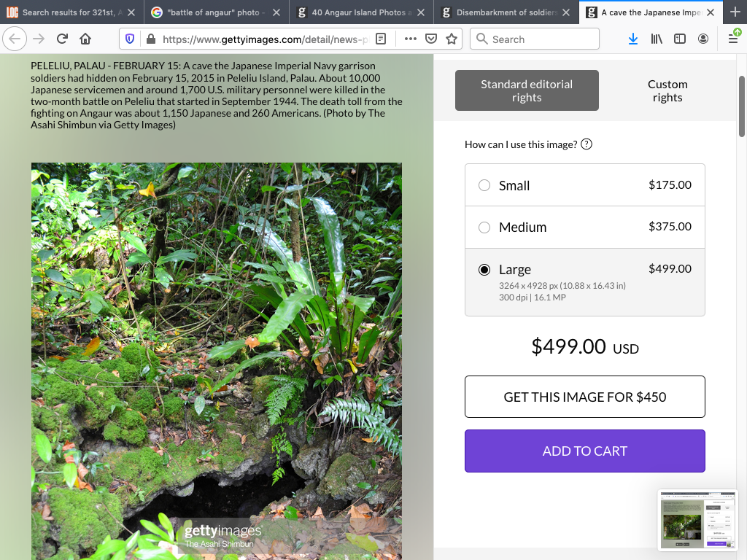Open the downloads panel
Image resolution: width=747 pixels, height=560 pixels.
coord(632,39)
